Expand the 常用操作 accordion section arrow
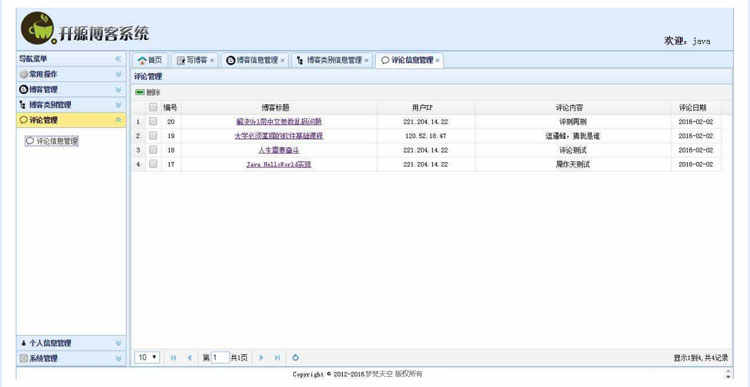 pyautogui.click(x=118, y=75)
